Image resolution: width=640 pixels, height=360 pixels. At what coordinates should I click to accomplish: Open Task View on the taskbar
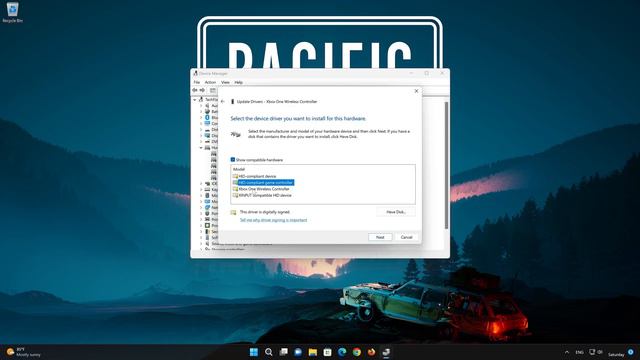pos(283,352)
